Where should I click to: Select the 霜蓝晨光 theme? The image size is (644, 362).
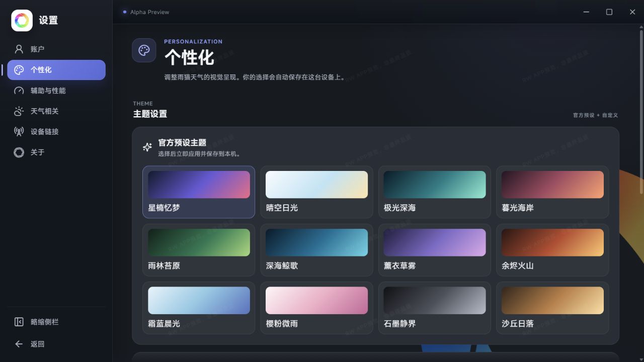point(199,308)
